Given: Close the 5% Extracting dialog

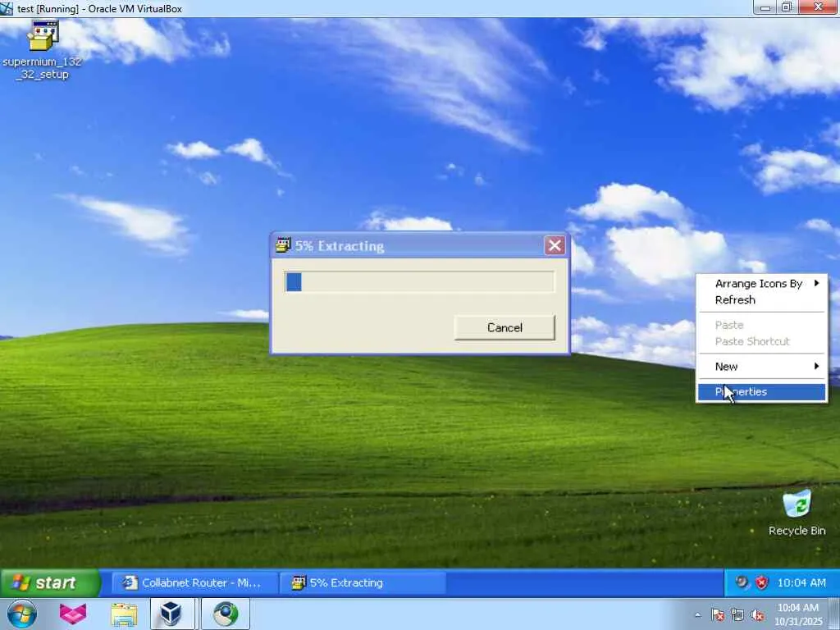Looking at the screenshot, I should (555, 246).
